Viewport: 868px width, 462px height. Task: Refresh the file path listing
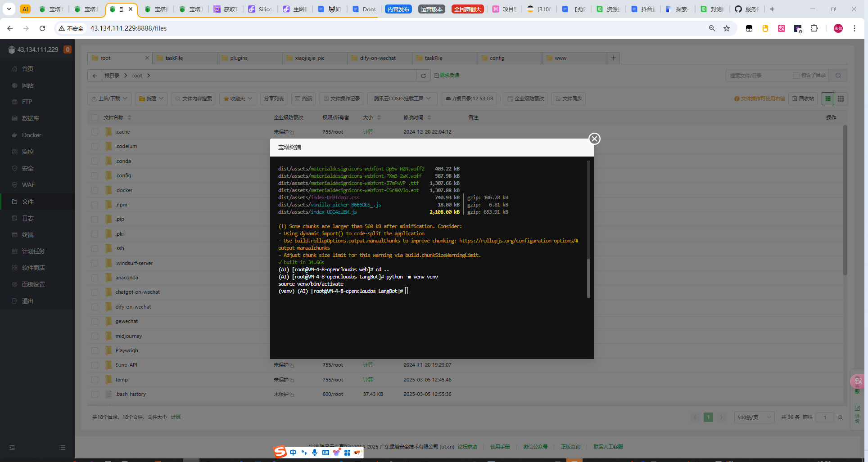[x=423, y=76]
